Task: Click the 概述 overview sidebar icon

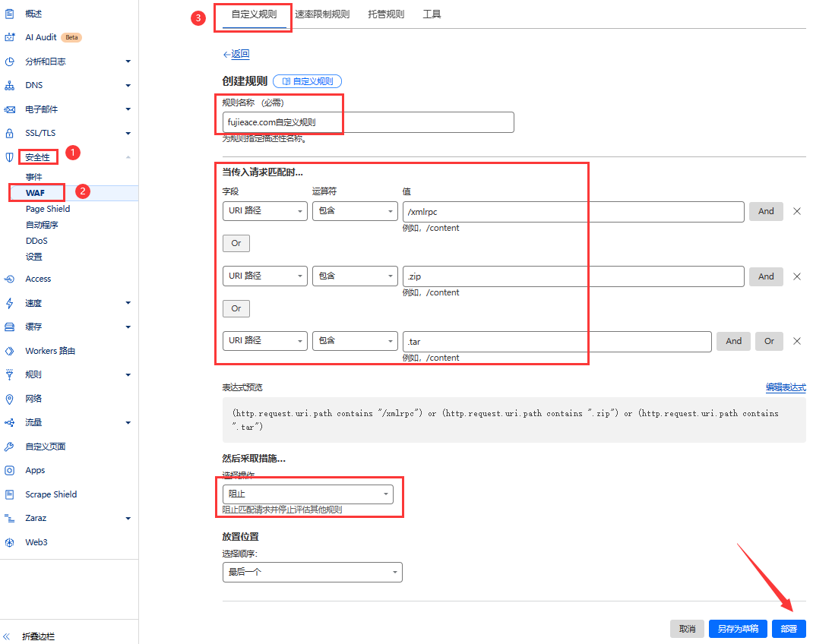Action: [9, 14]
